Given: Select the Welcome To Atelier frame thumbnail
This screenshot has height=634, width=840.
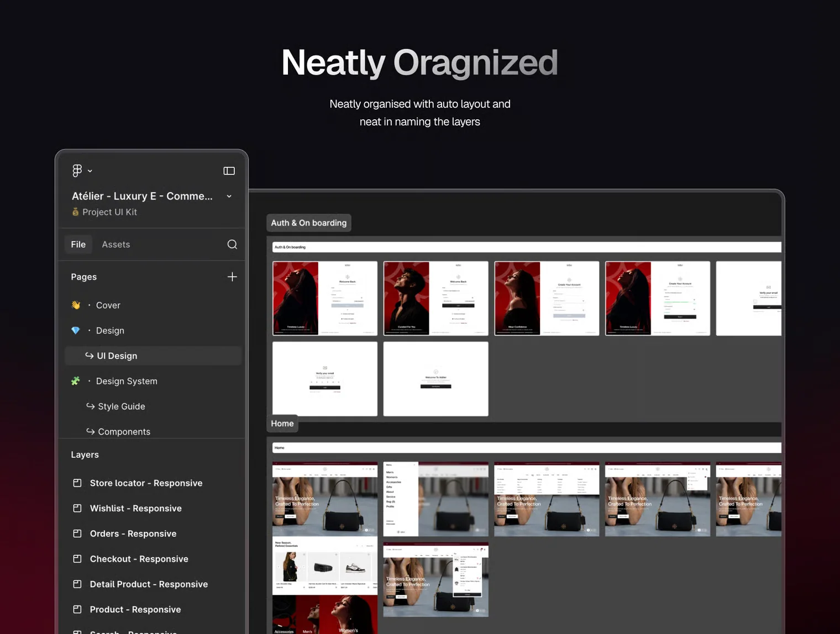Looking at the screenshot, I should [x=436, y=379].
